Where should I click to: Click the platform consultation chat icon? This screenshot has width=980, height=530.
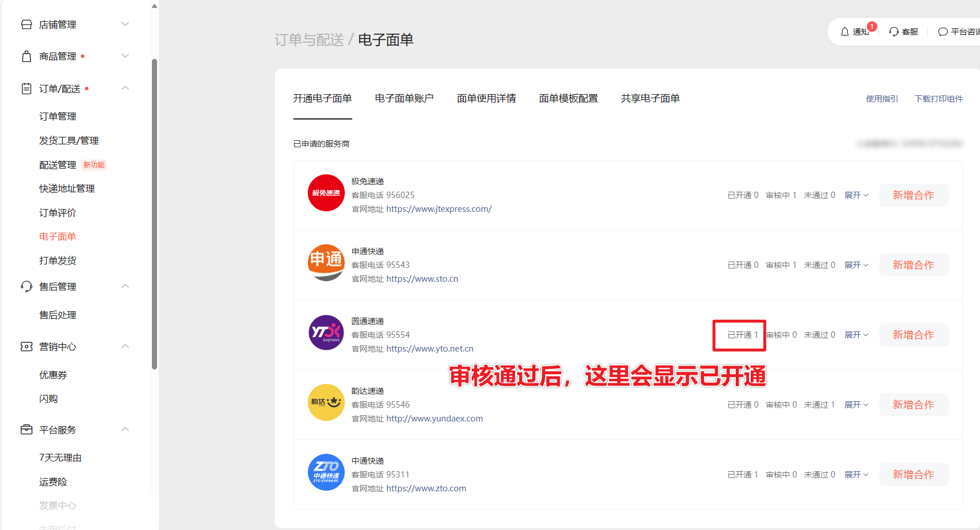[x=942, y=32]
